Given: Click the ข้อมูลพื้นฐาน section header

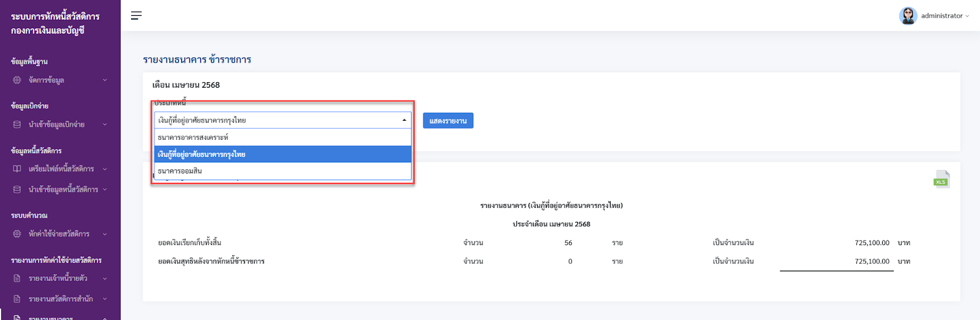Looking at the screenshot, I should click(29, 61).
